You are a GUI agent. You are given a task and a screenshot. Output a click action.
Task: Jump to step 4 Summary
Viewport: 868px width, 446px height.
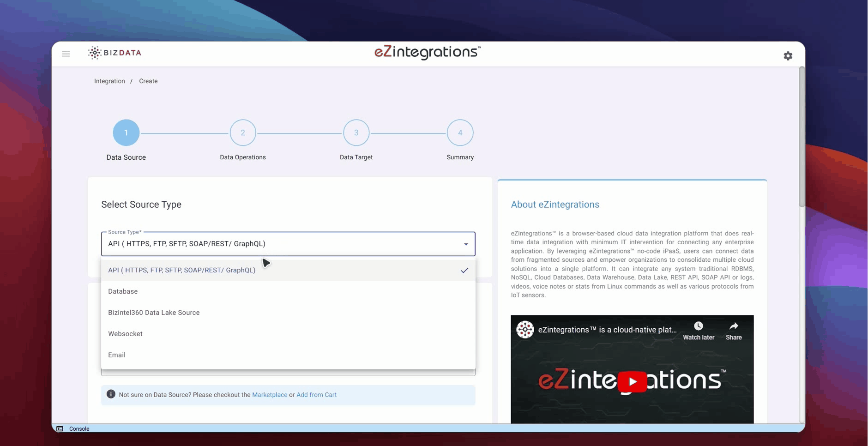[x=460, y=133]
